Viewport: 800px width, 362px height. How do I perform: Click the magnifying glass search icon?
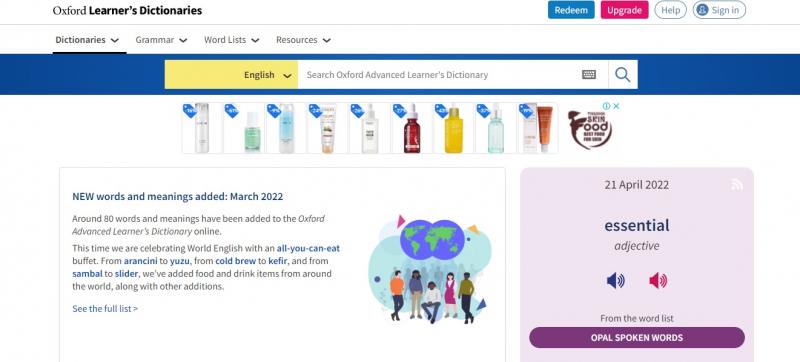click(x=622, y=75)
